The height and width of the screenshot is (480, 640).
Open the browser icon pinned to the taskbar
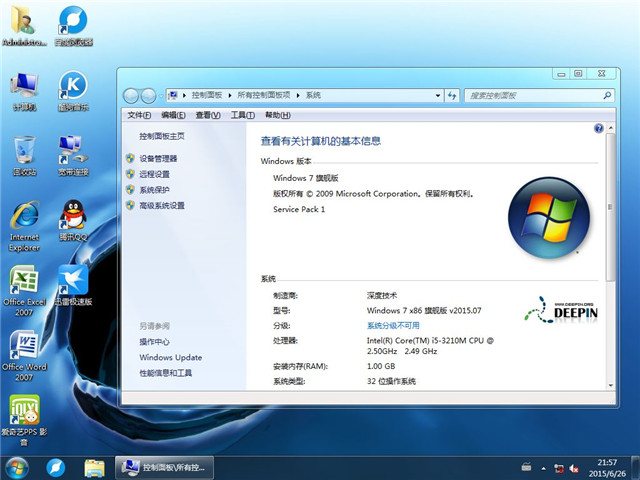pyautogui.click(x=56, y=468)
